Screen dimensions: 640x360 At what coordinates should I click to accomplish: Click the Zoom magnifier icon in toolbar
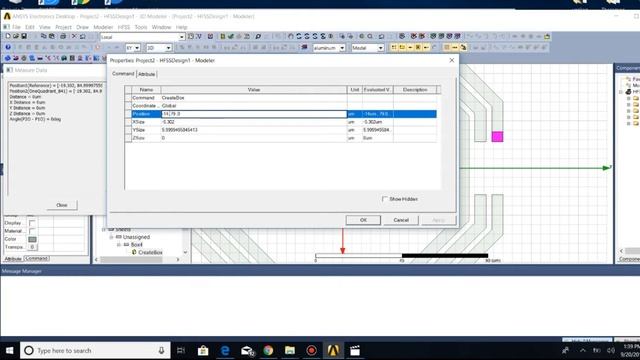(x=370, y=36)
